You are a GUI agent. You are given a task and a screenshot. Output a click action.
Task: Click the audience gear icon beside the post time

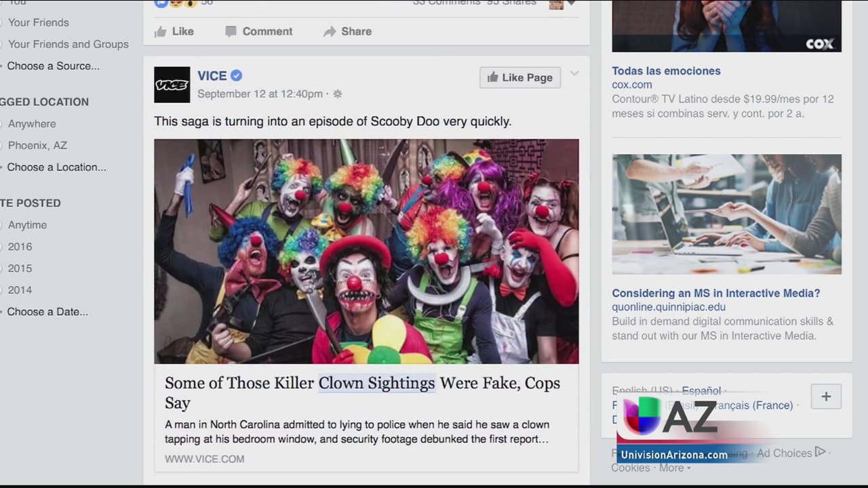tap(338, 94)
